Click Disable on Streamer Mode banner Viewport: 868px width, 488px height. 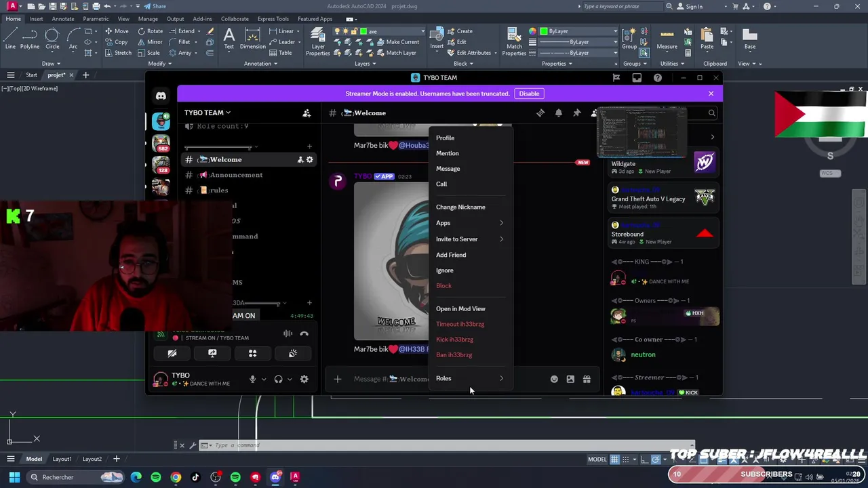(529, 94)
